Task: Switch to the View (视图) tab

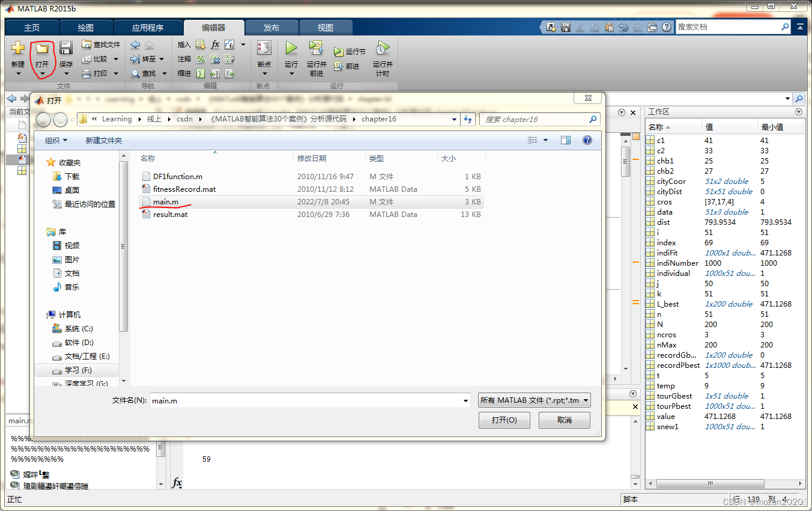Action: click(x=326, y=28)
